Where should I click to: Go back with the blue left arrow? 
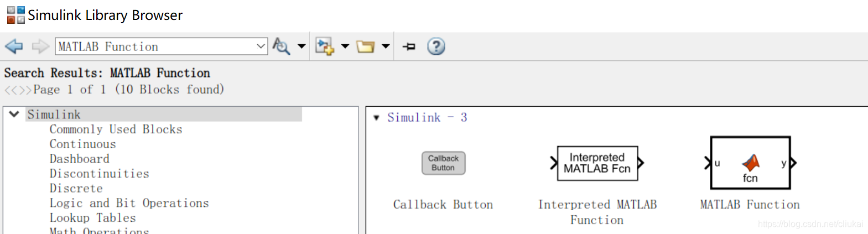(x=14, y=46)
